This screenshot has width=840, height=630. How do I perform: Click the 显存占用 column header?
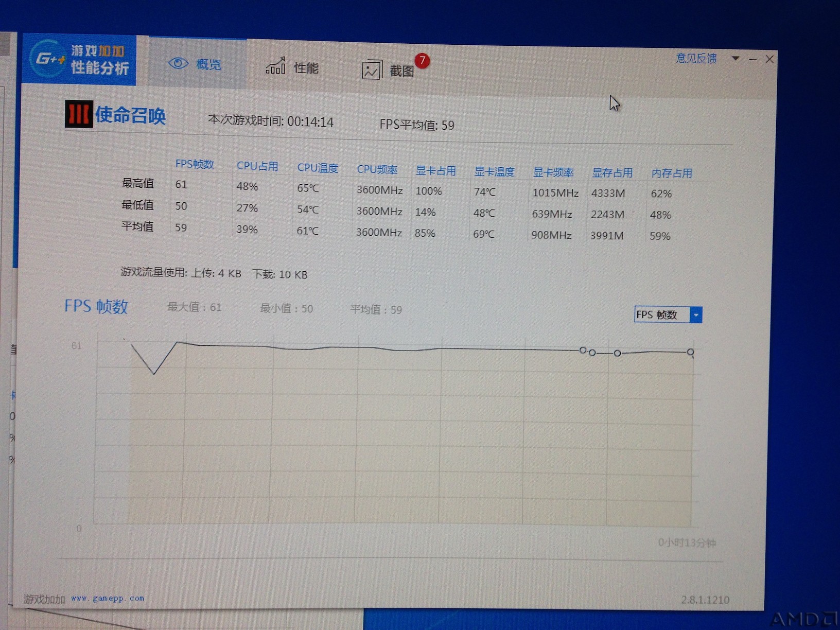point(612,173)
